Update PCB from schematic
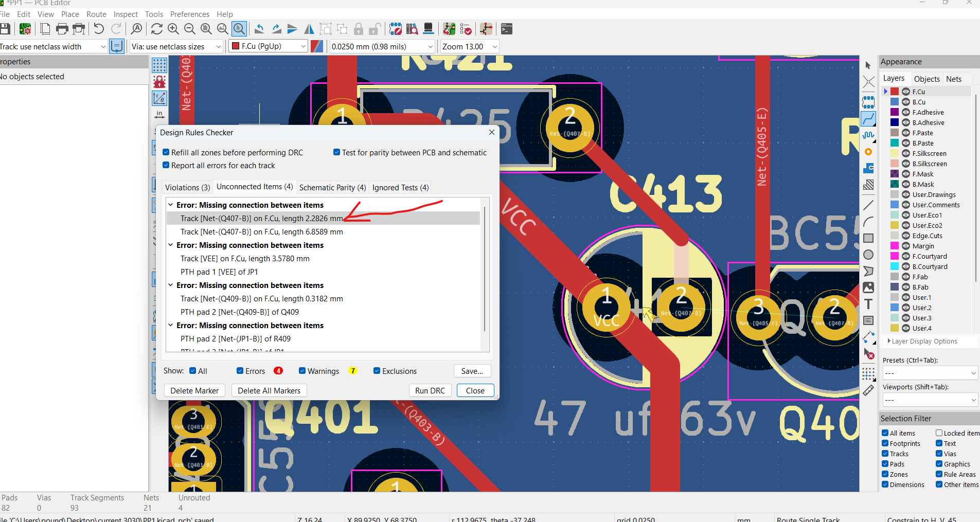980x522 pixels. click(x=449, y=29)
